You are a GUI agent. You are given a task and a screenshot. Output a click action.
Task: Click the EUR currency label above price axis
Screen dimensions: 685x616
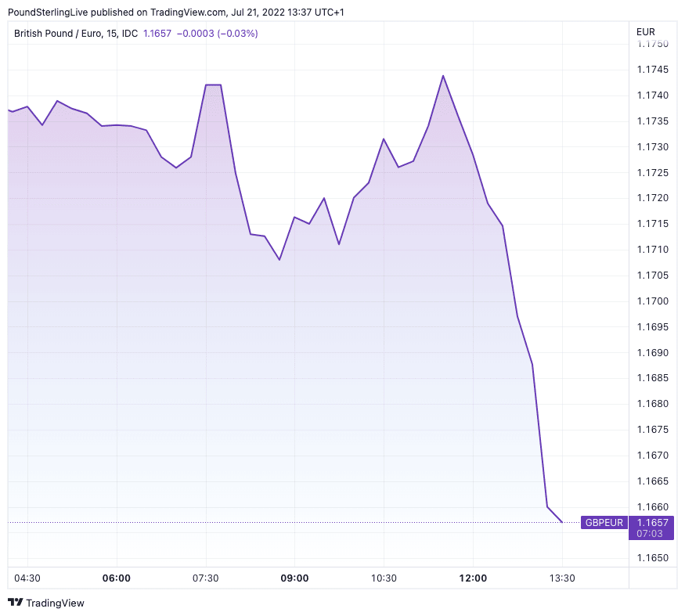click(x=646, y=32)
